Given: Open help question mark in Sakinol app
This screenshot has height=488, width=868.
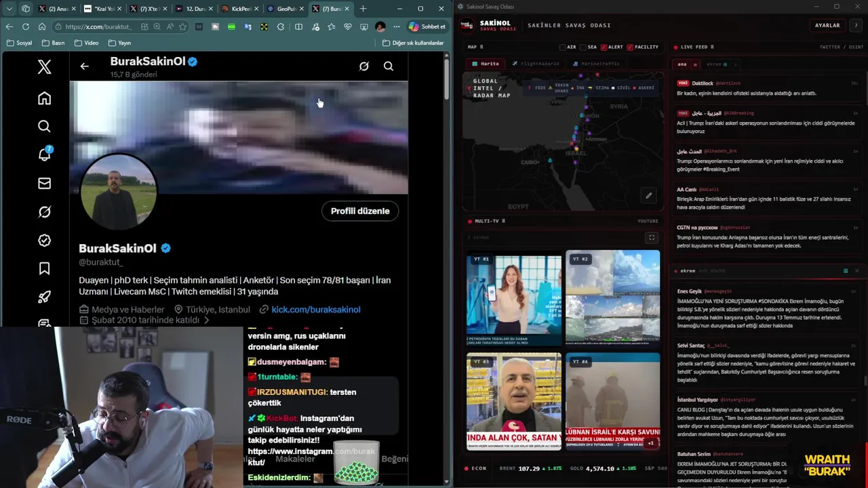Looking at the screenshot, I should pos(856,25).
